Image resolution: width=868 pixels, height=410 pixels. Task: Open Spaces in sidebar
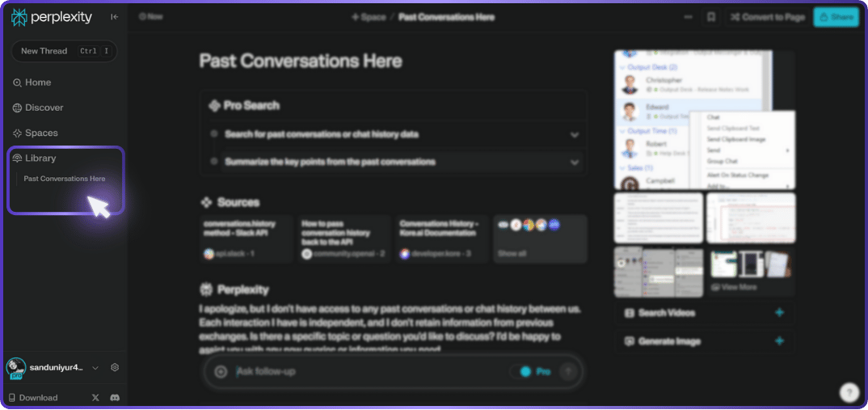[36, 133]
